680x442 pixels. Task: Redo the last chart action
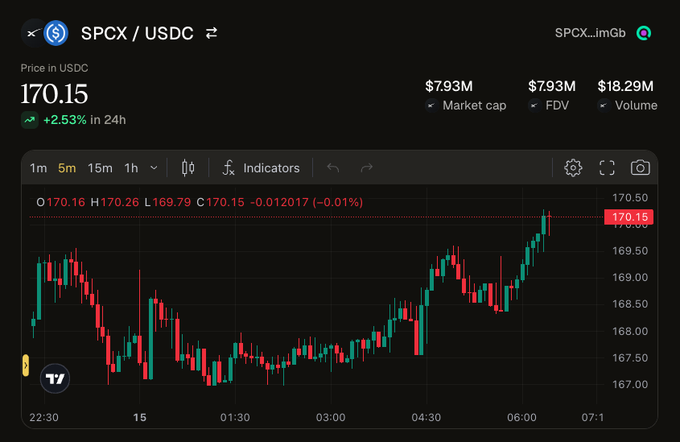click(367, 168)
